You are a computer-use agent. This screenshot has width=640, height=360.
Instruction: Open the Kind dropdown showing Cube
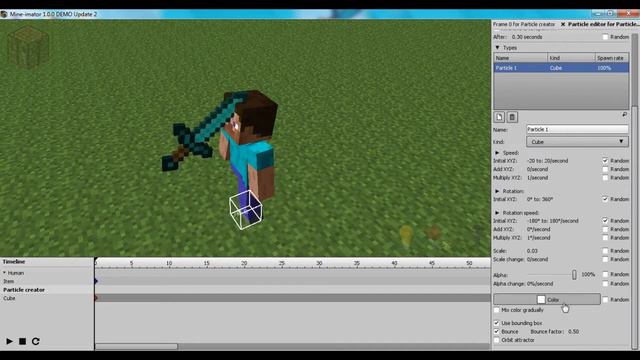click(577, 142)
